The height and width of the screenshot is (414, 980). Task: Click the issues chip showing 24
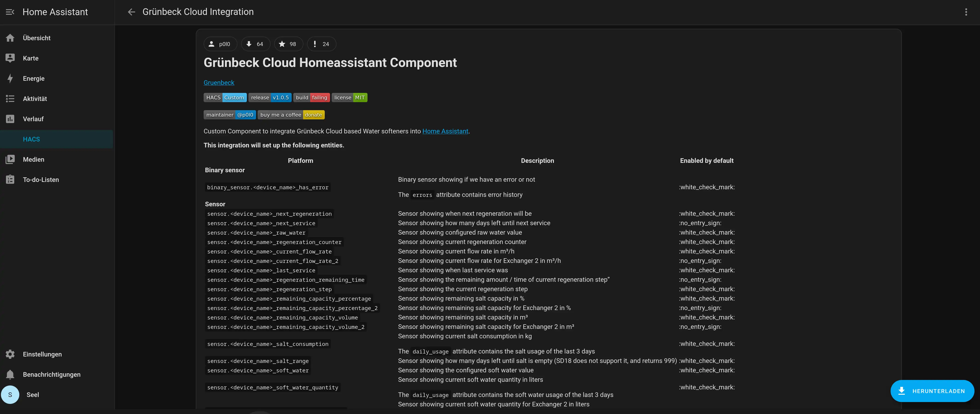(x=322, y=44)
